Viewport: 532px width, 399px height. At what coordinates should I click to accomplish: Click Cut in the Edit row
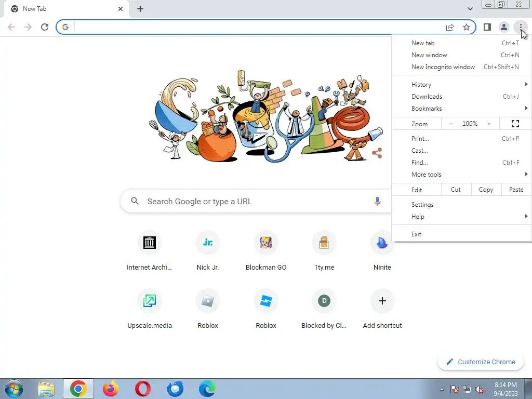456,190
